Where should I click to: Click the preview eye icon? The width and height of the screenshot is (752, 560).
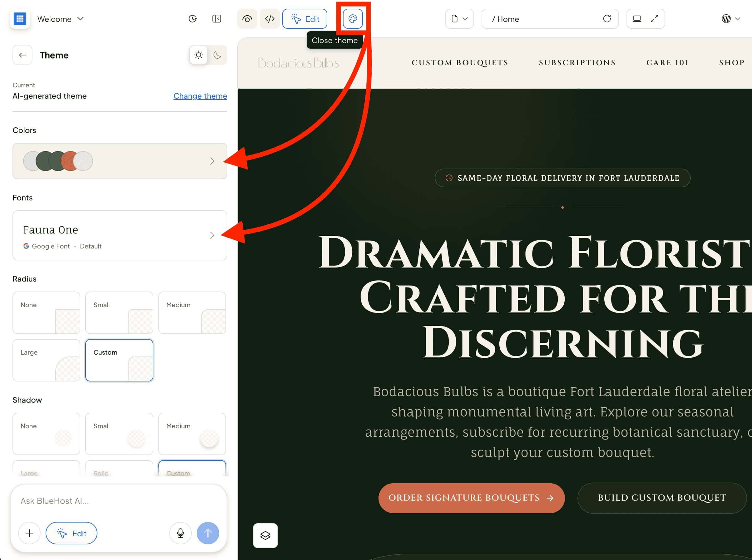[247, 19]
